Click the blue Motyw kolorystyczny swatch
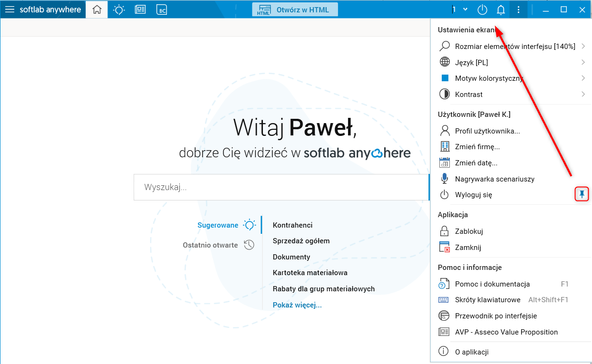The height and width of the screenshot is (364, 592). pos(445,78)
